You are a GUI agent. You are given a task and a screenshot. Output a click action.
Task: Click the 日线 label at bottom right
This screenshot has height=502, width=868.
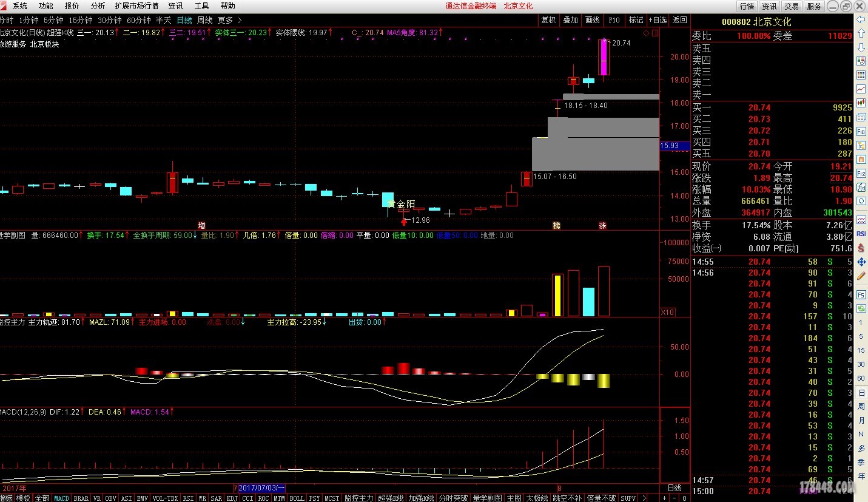[x=674, y=487]
